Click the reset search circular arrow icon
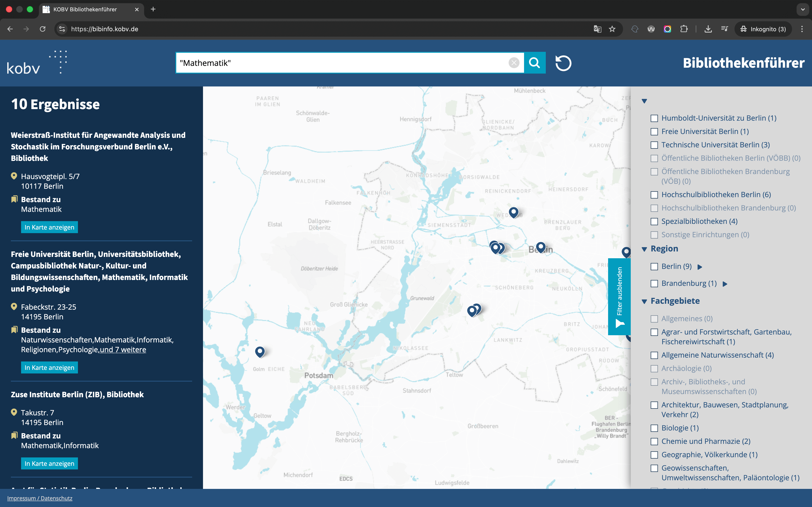812x507 pixels. tap(563, 63)
